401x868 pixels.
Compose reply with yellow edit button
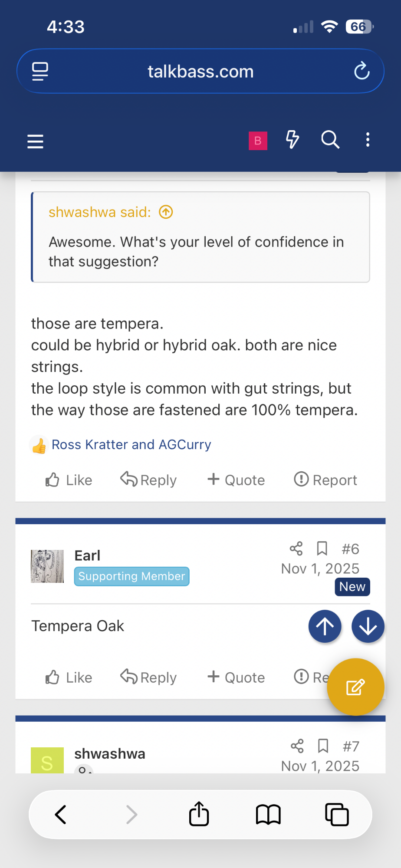tap(355, 687)
